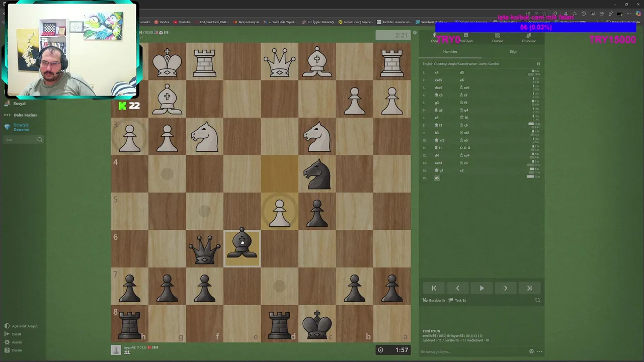Flip the board with the swap icon
The width and height of the screenshot is (644, 362).
[x=537, y=300]
